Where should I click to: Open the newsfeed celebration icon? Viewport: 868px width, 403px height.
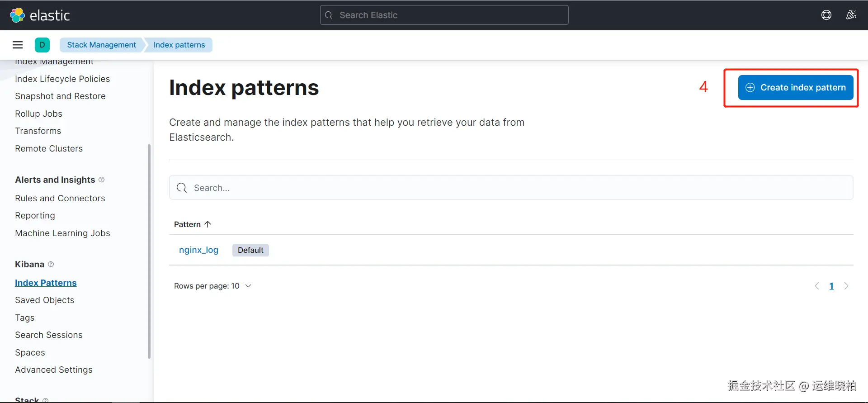[x=851, y=15]
